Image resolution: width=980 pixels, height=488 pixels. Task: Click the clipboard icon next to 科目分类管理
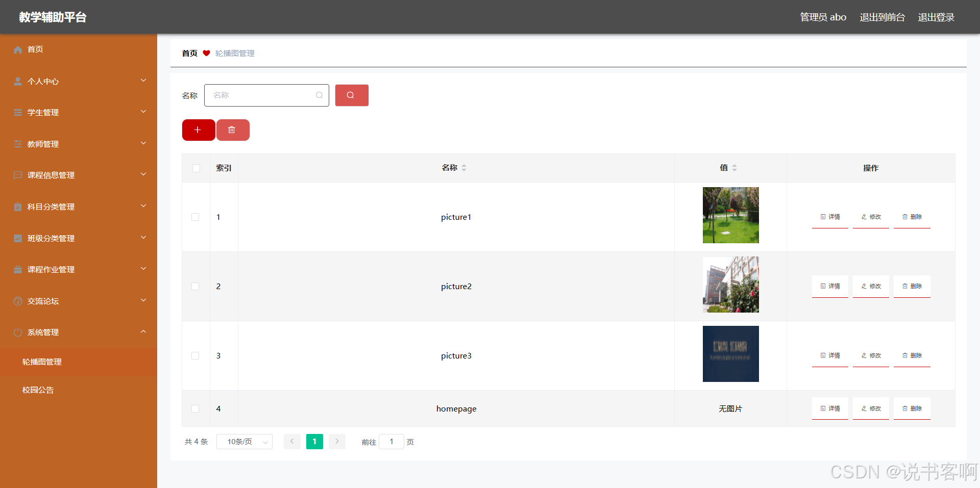(18, 207)
